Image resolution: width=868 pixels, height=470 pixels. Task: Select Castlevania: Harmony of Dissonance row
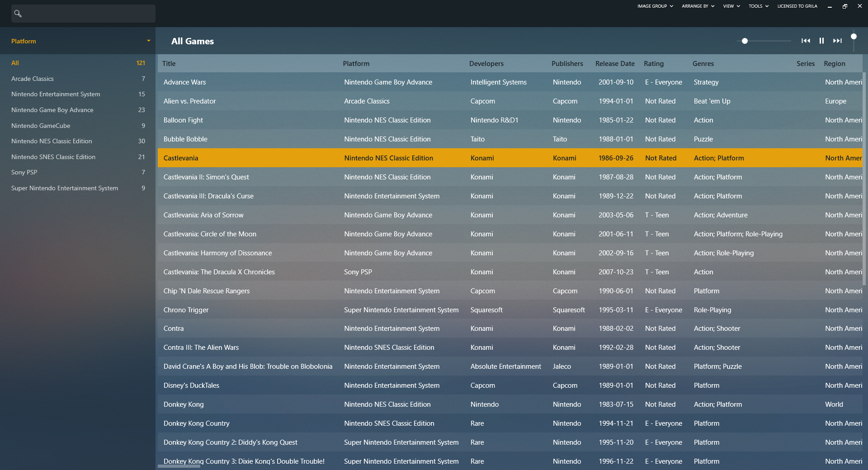pyautogui.click(x=510, y=253)
